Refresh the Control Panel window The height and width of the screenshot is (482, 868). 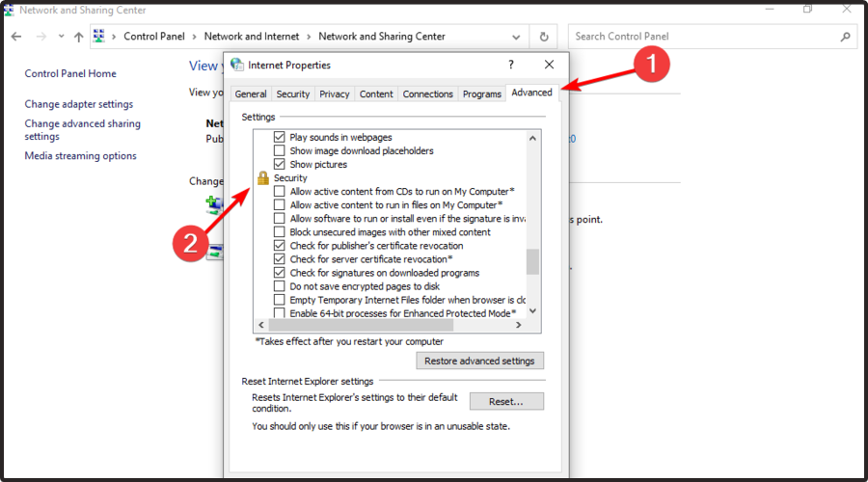[x=544, y=37]
